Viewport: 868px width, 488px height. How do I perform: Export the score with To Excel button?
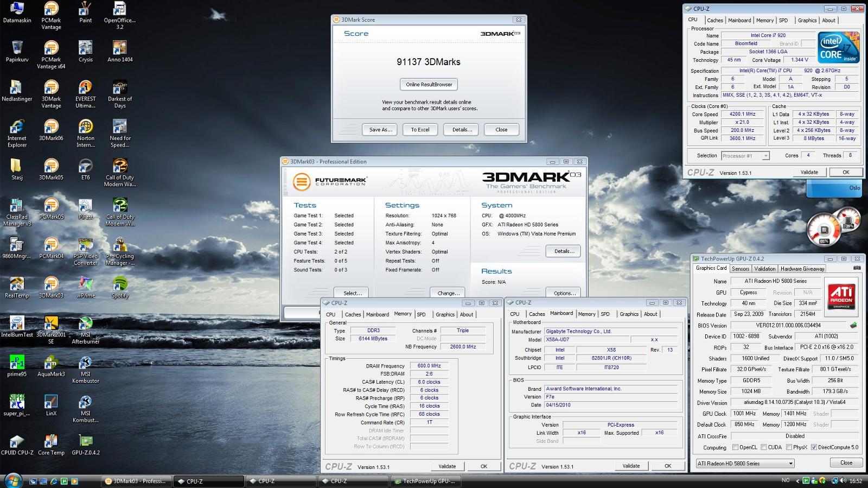[x=420, y=130]
